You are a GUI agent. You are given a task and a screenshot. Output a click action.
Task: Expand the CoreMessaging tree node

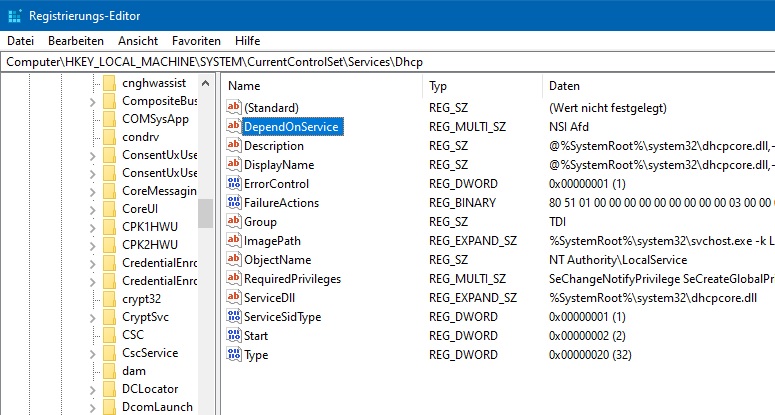93,192
